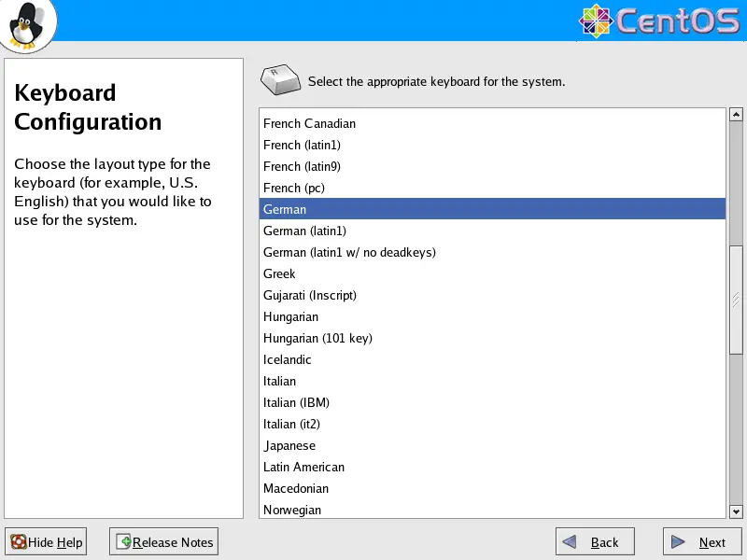Select Japanese keyboard layout
This screenshot has width=747, height=560.
(289, 445)
